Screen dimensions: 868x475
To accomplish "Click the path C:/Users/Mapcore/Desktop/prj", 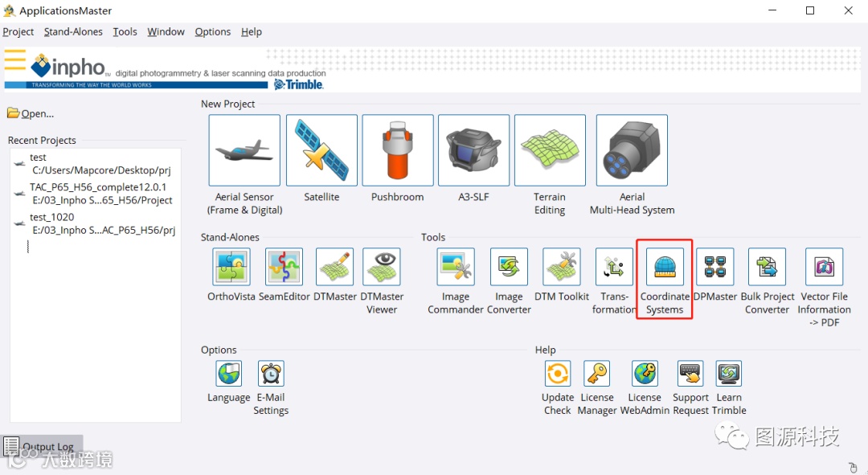I will [x=101, y=170].
